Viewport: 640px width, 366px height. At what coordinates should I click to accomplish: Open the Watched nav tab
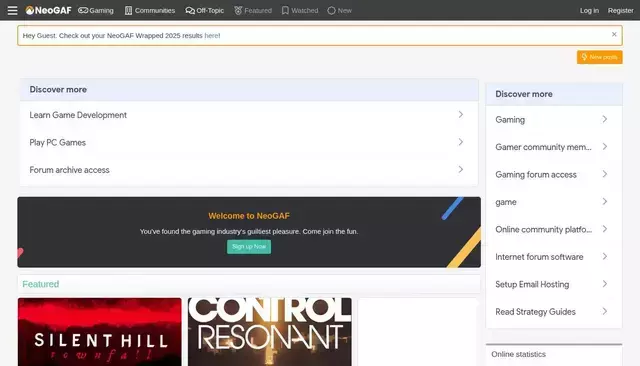[300, 10]
